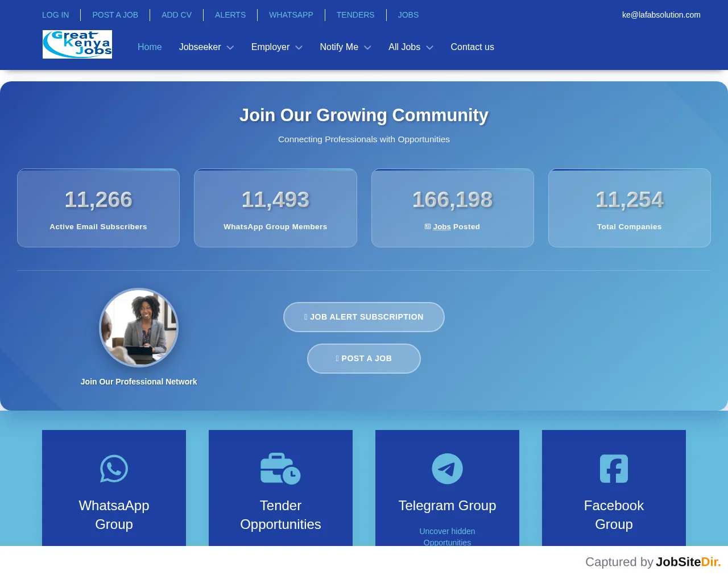Click the small icon beside Jobs Posted
Screen dimensions: 728x579
click(428, 226)
